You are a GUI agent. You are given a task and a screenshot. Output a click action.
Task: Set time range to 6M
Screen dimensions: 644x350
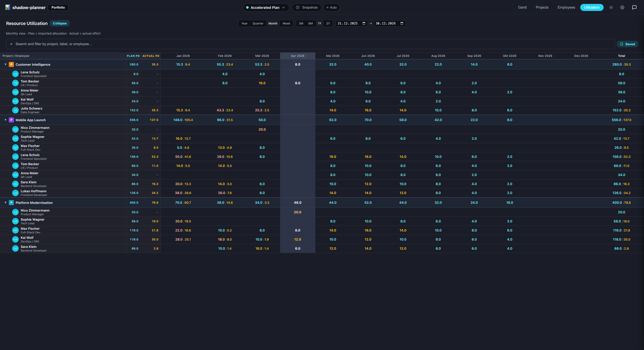point(311,23)
